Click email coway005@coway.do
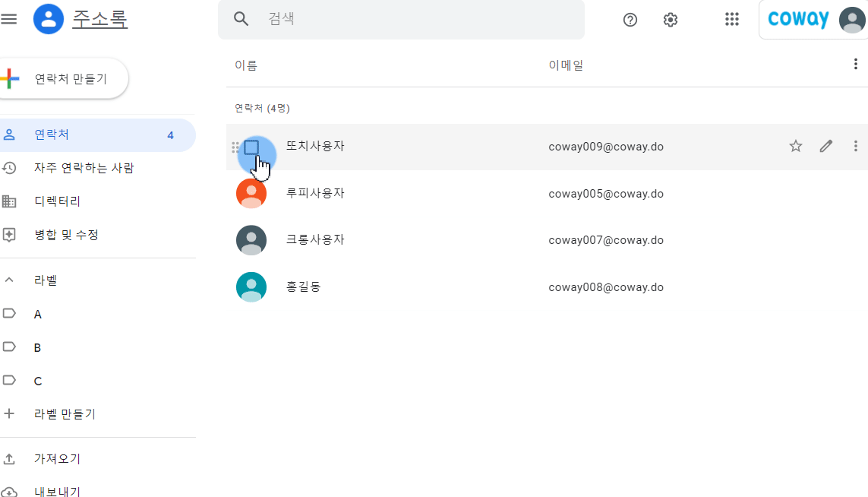868x497 pixels. 605,194
